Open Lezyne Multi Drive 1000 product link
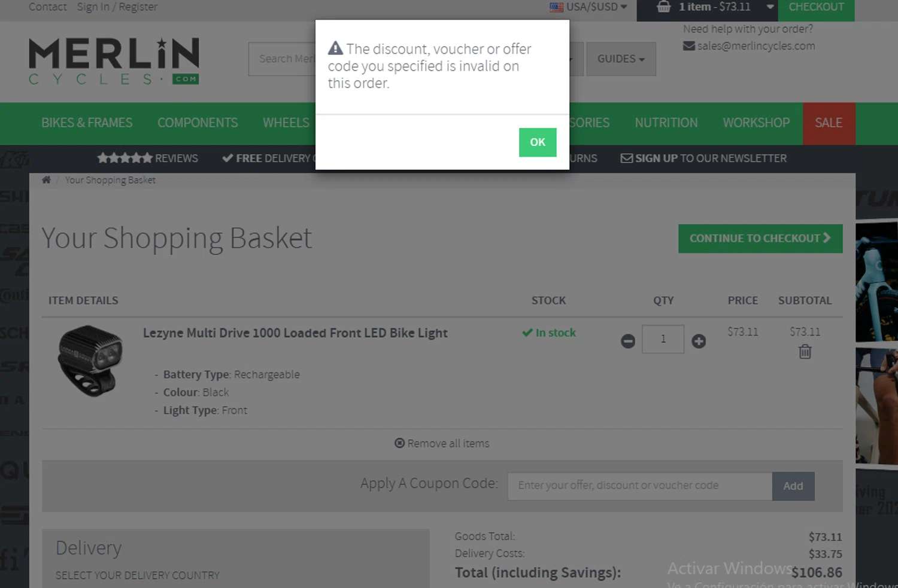 point(295,333)
